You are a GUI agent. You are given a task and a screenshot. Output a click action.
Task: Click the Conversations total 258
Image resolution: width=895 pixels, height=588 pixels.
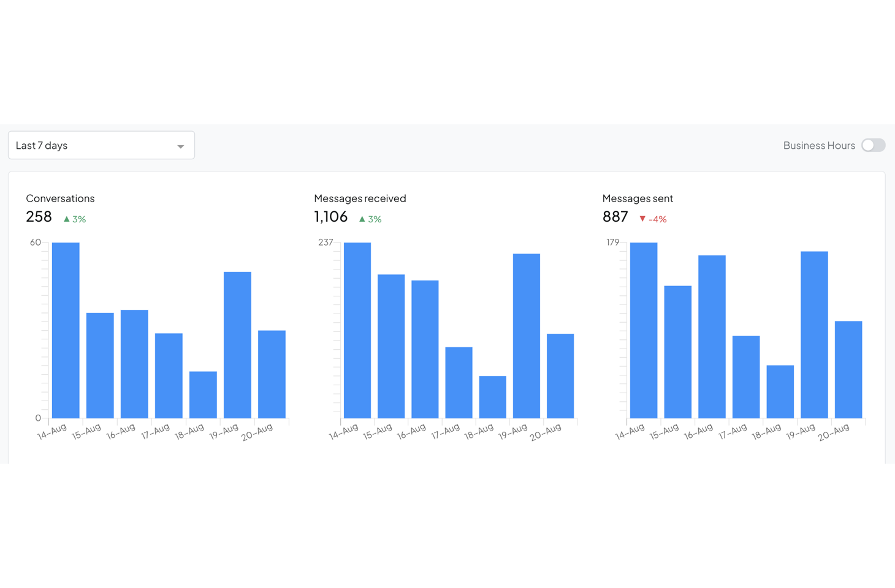tap(39, 217)
